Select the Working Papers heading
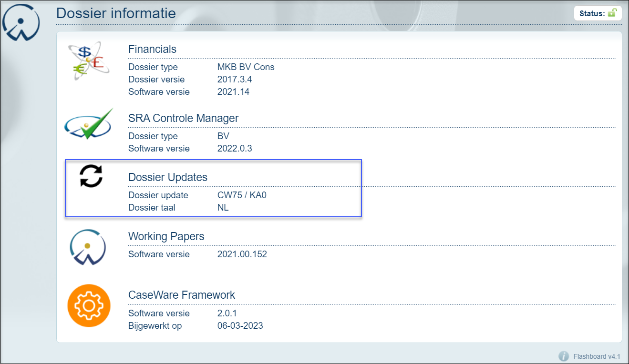The width and height of the screenshot is (629, 364). click(x=166, y=236)
